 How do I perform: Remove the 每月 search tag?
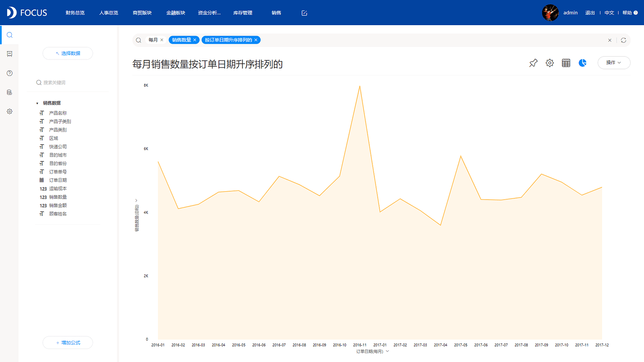(162, 40)
